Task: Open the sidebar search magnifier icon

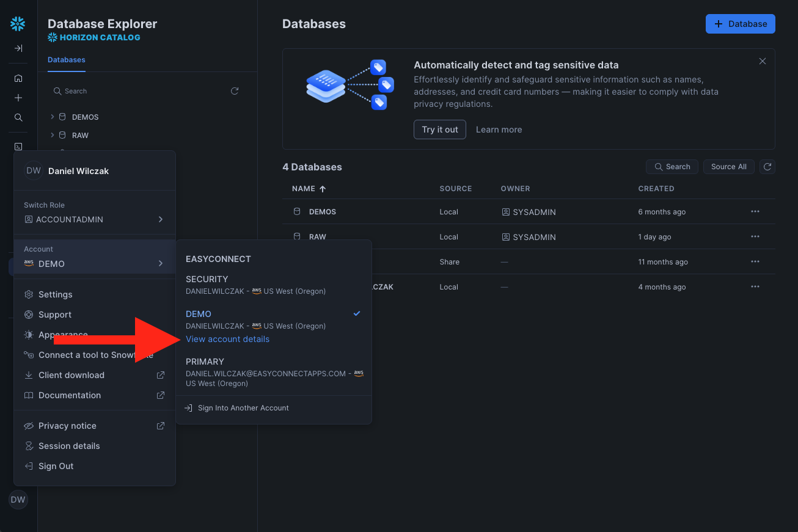Action: coord(18,117)
